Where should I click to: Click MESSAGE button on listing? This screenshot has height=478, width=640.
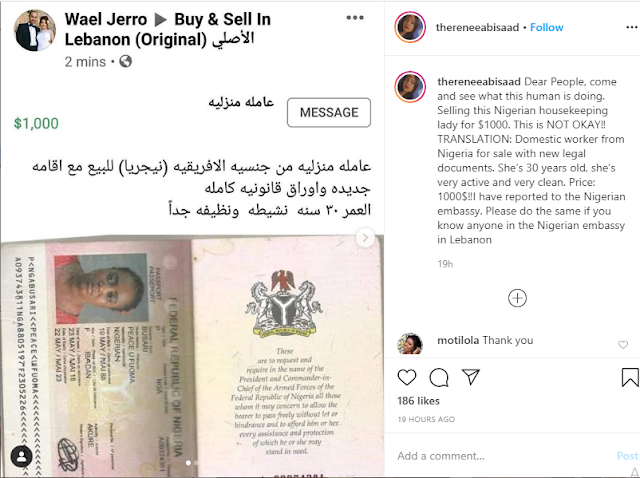[x=329, y=112]
